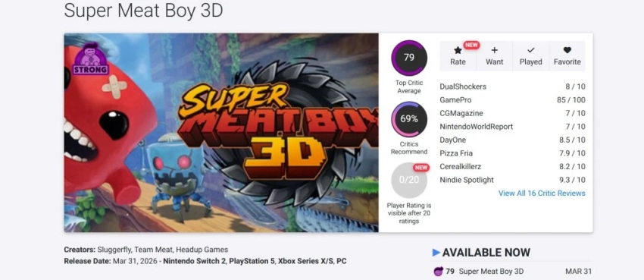644x280 pixels.
Task: Click the blue arrow beside Available Now
Action: [x=436, y=253]
